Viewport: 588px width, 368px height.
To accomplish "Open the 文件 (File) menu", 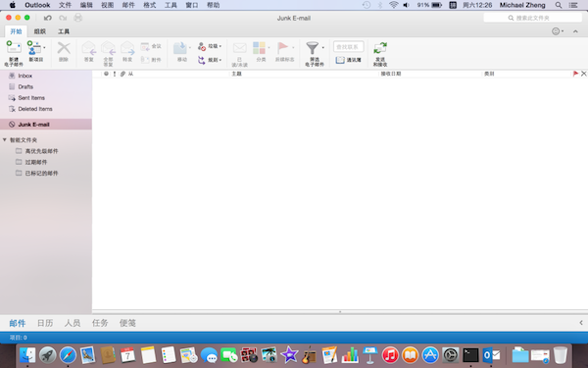I will click(65, 5).
